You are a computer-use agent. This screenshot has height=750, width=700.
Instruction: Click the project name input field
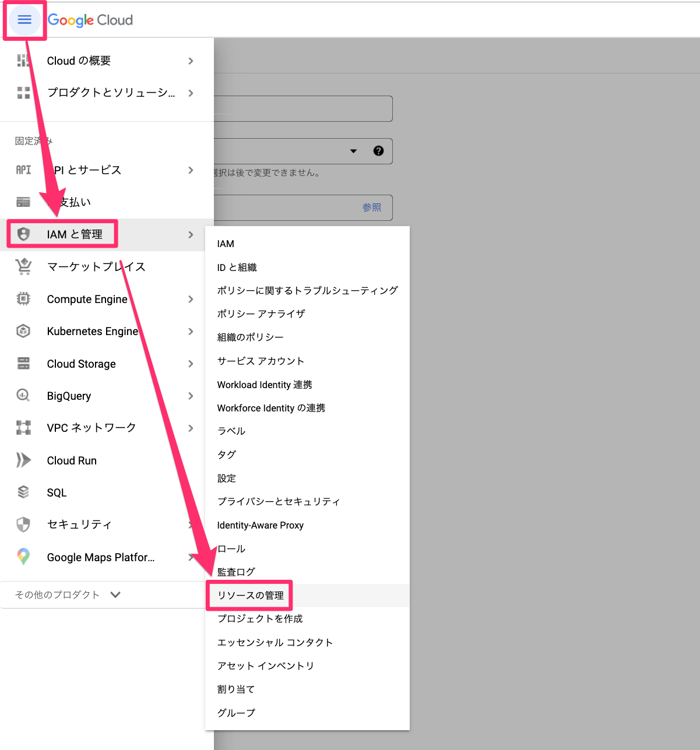pos(303,108)
